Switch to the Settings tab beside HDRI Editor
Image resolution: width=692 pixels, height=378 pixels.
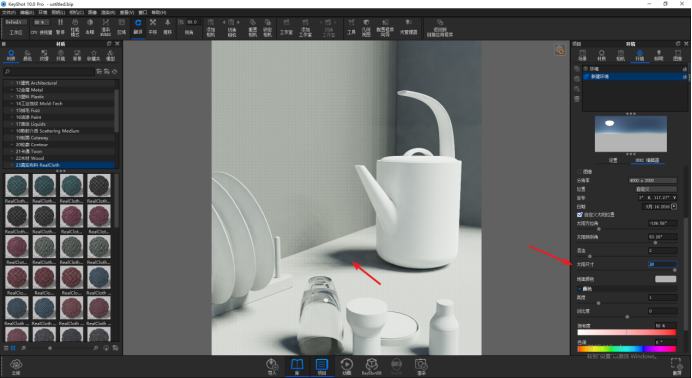pyautogui.click(x=613, y=160)
